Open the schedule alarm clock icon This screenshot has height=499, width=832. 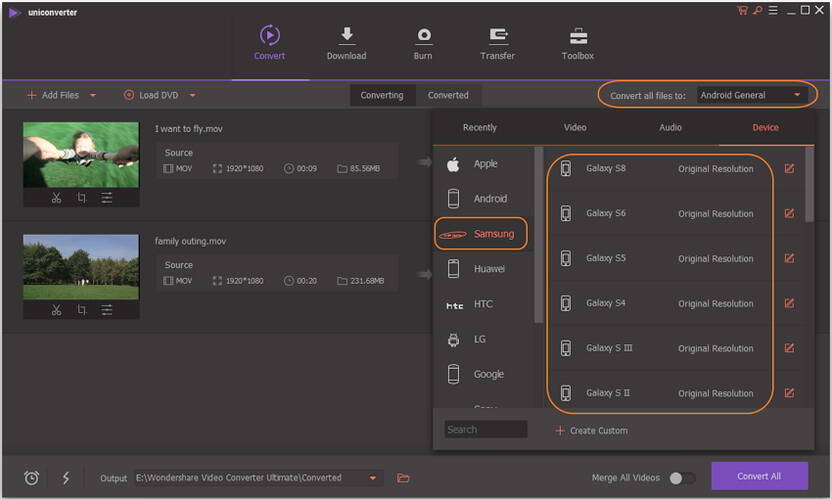click(31, 478)
